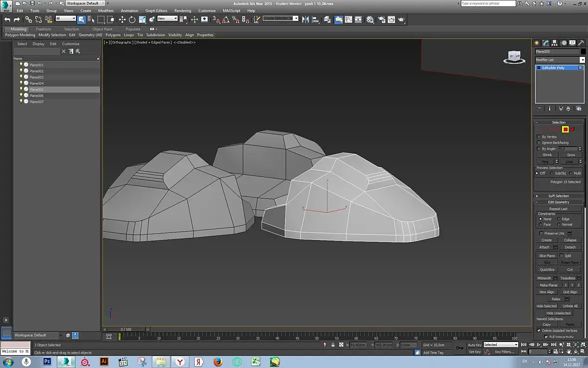
Task: Open the Modifiers menu
Action: (106, 10)
